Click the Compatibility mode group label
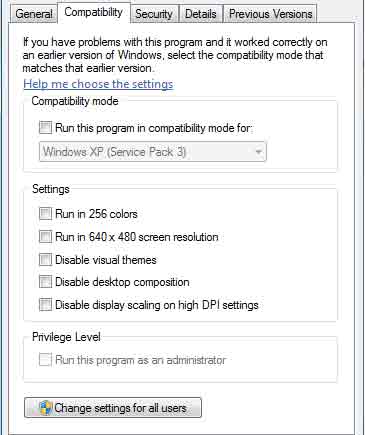 click(x=75, y=101)
